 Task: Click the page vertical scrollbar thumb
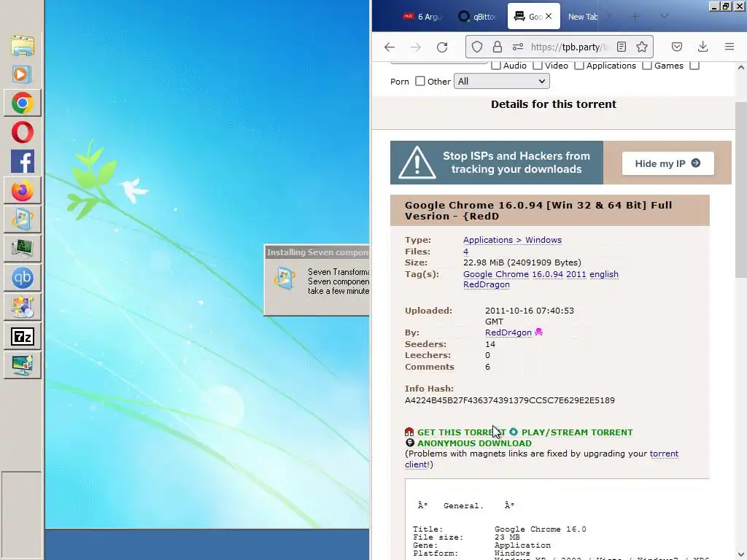[741, 190]
